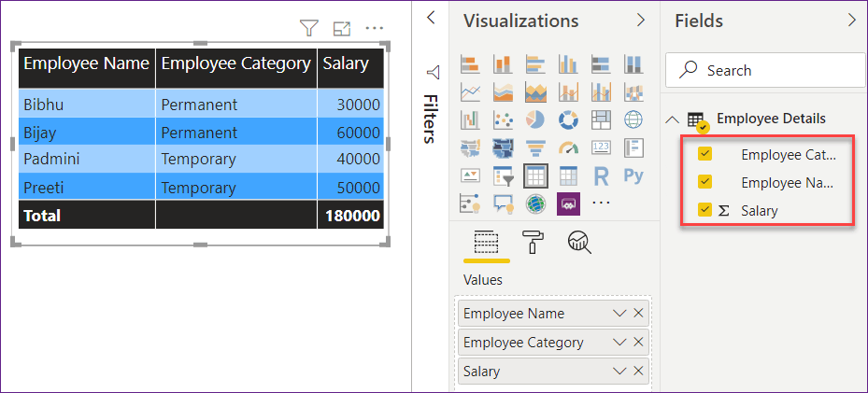Open dropdown arrow for Salary value
The height and width of the screenshot is (393, 868).
pyautogui.click(x=619, y=371)
